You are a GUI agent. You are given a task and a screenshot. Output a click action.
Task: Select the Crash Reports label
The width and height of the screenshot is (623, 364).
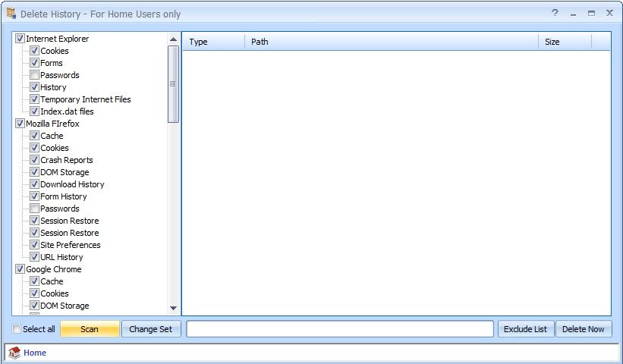[66, 160]
